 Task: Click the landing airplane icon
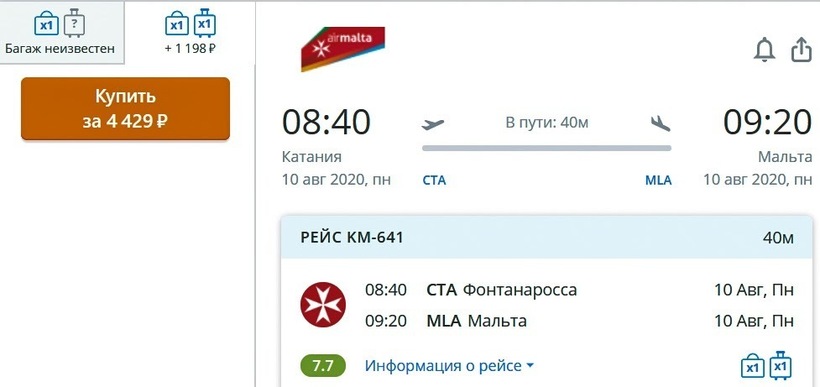tap(660, 123)
